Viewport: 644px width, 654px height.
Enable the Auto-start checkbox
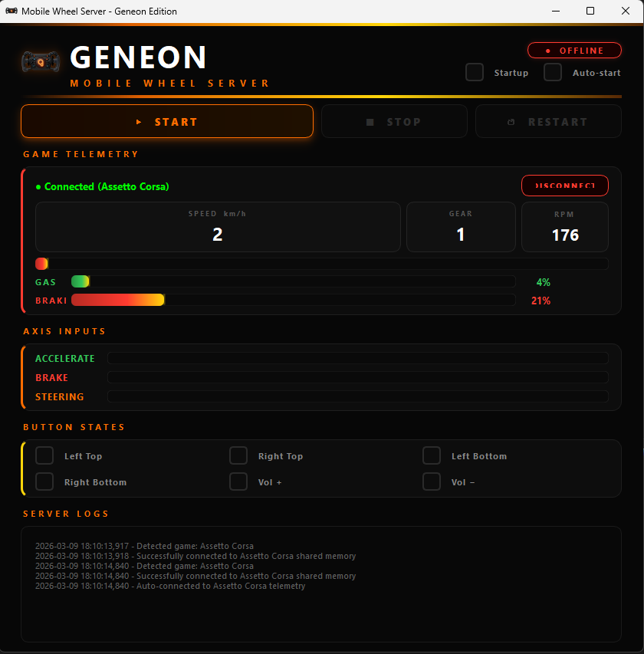coord(553,72)
